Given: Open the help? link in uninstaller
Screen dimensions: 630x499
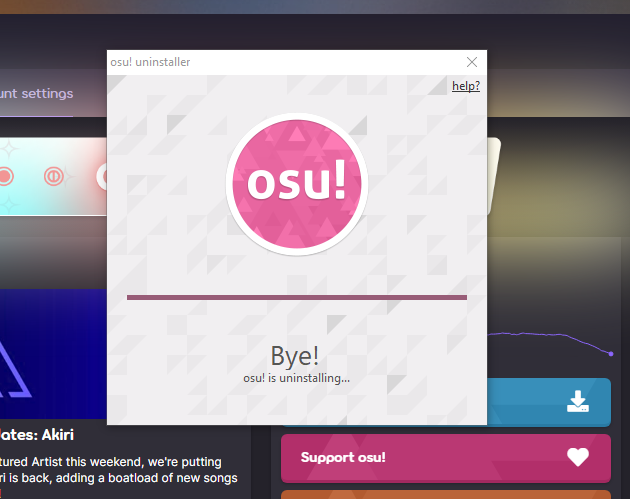Looking at the screenshot, I should pos(466,86).
